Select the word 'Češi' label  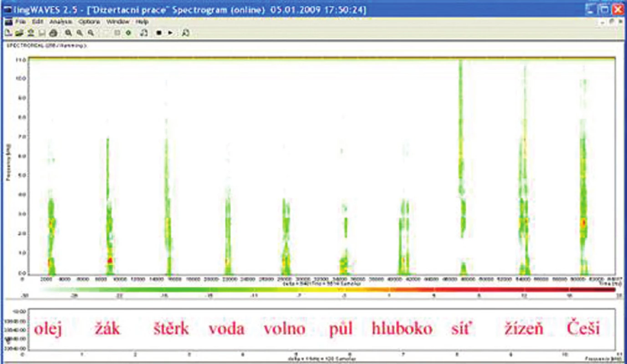[x=583, y=328]
